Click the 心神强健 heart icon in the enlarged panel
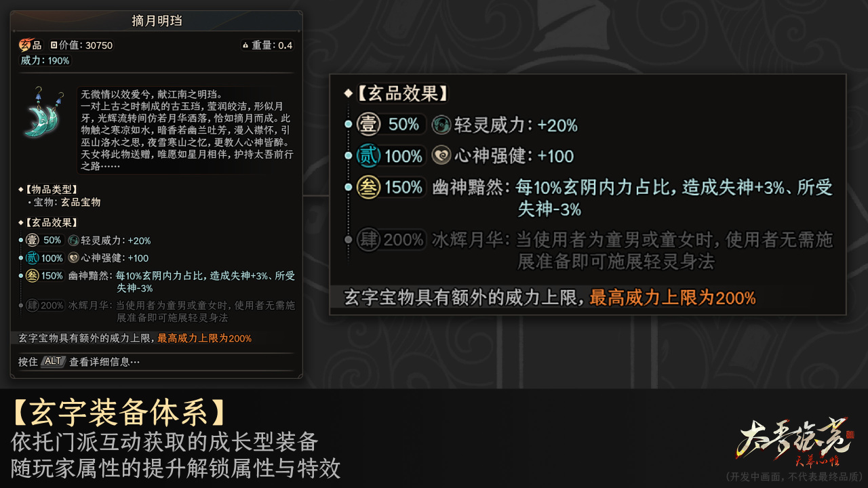This screenshot has height=488, width=868. [x=441, y=156]
